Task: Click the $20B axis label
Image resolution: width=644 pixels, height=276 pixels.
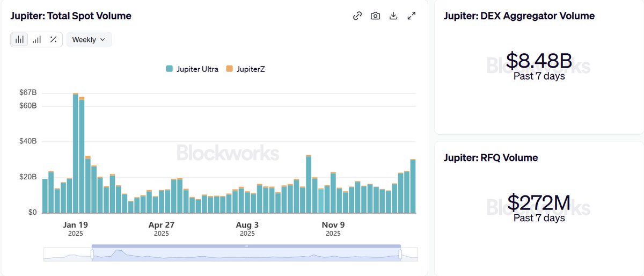Action: 27,177
